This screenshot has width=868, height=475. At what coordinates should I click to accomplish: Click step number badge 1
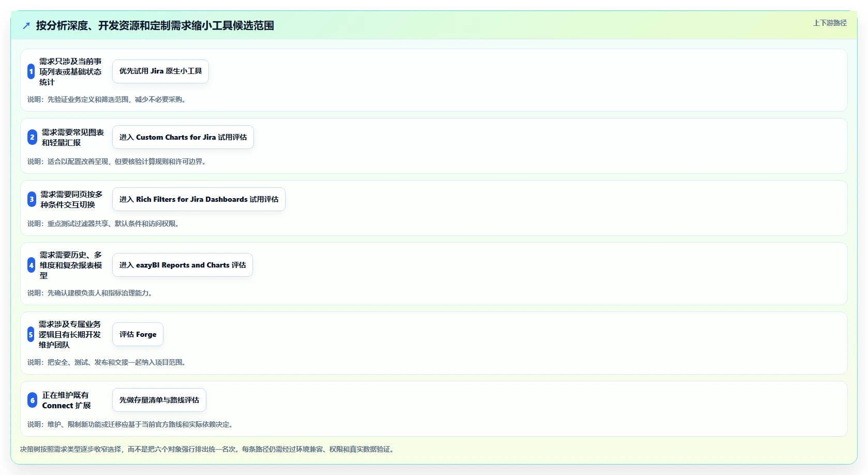[x=31, y=71]
